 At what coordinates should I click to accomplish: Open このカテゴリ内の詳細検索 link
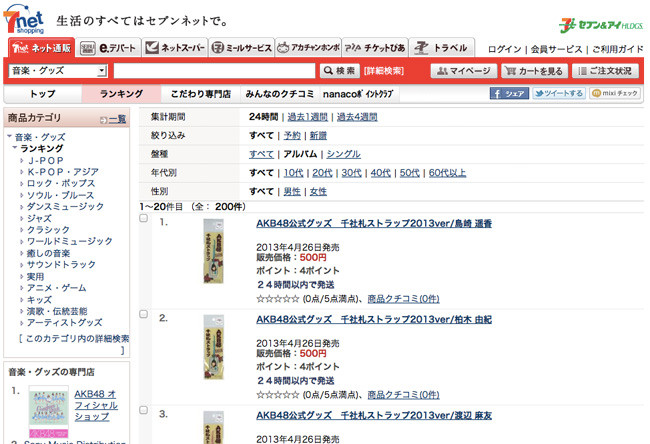pos(78,339)
